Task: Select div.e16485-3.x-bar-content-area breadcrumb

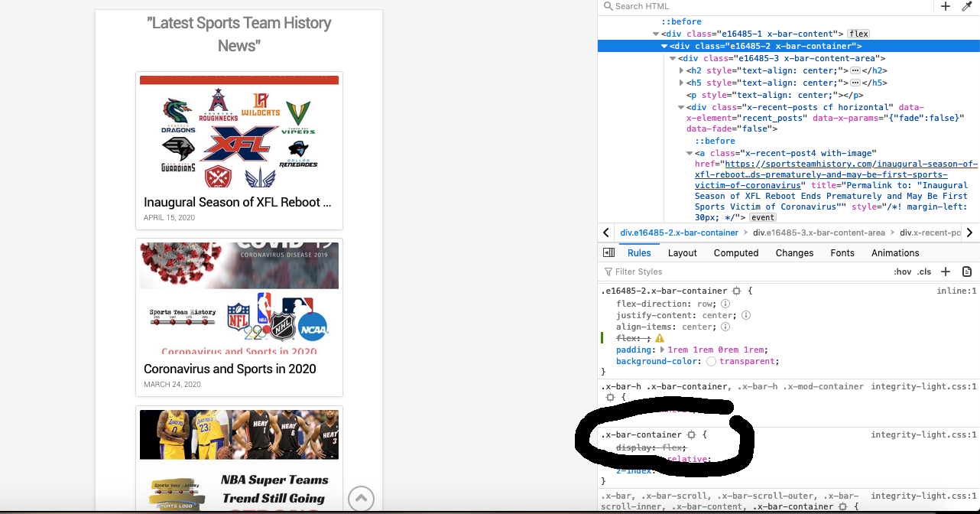Action: point(819,233)
